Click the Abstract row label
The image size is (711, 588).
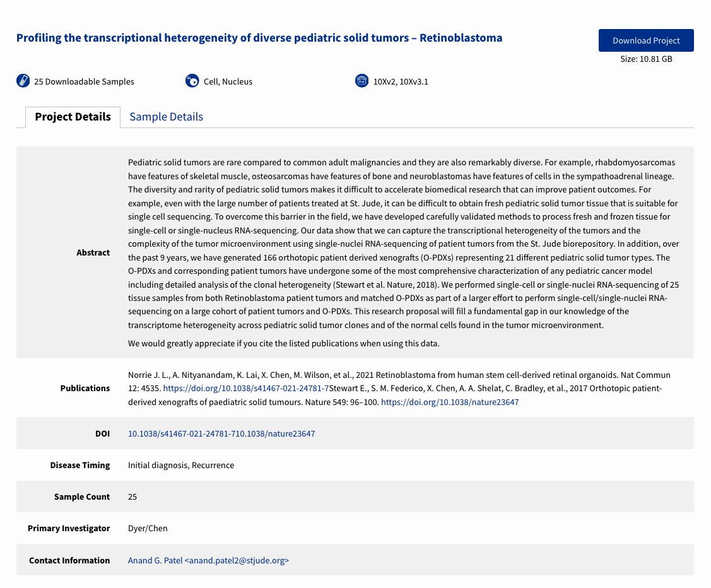93,252
